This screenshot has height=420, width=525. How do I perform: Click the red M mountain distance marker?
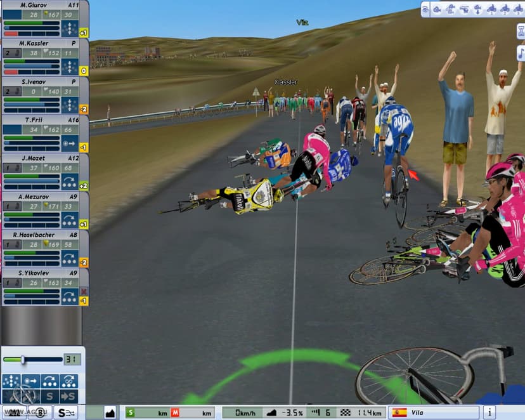175,412
